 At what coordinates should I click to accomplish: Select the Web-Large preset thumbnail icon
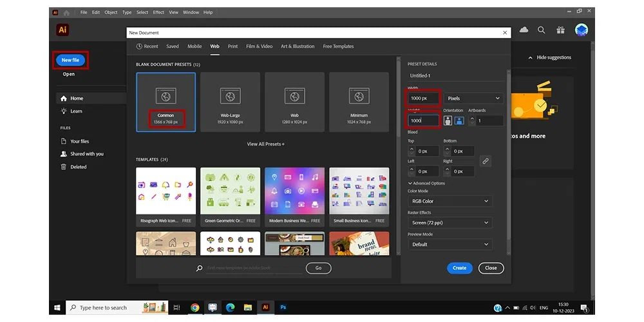point(230,96)
